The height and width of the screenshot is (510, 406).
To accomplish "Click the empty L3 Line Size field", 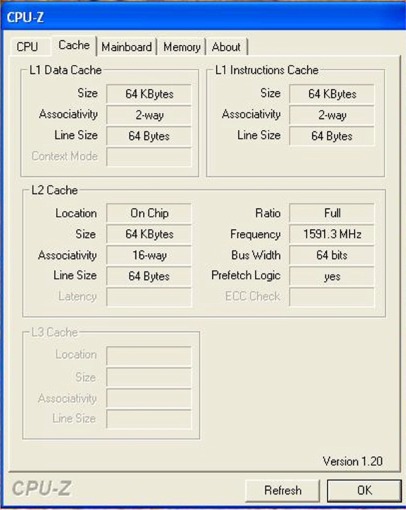I will 149,419.
